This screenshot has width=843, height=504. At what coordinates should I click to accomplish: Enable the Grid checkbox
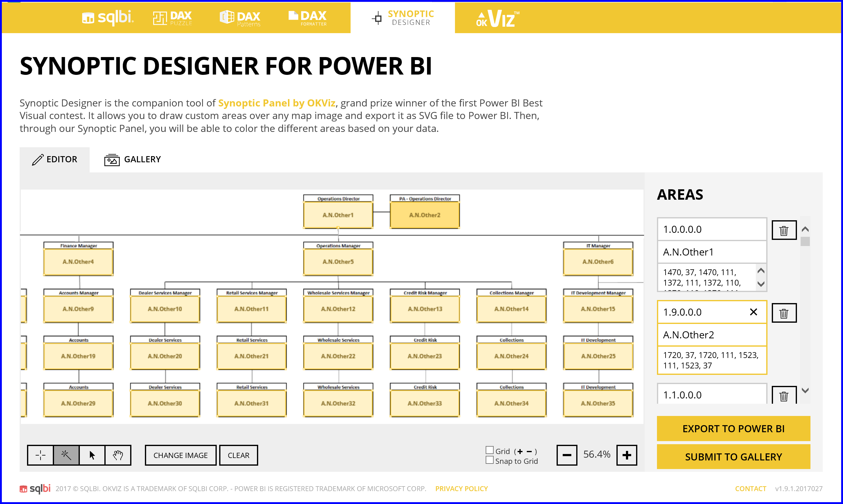(490, 450)
